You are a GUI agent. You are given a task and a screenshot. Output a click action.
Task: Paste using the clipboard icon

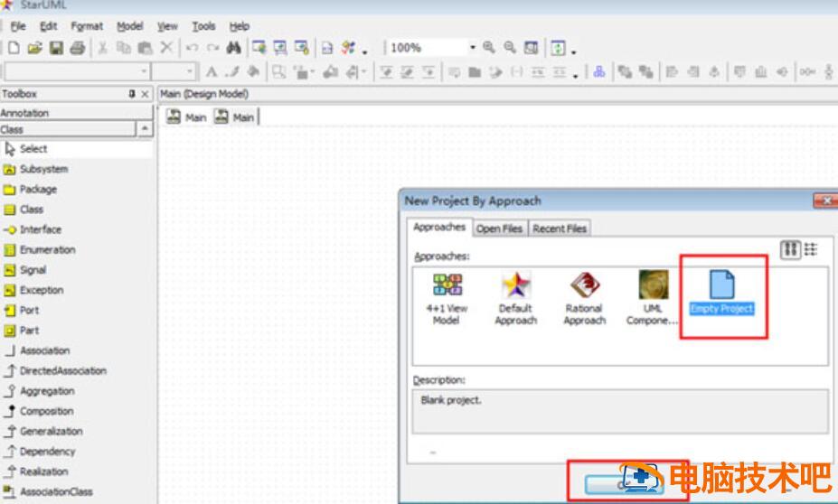[145, 48]
